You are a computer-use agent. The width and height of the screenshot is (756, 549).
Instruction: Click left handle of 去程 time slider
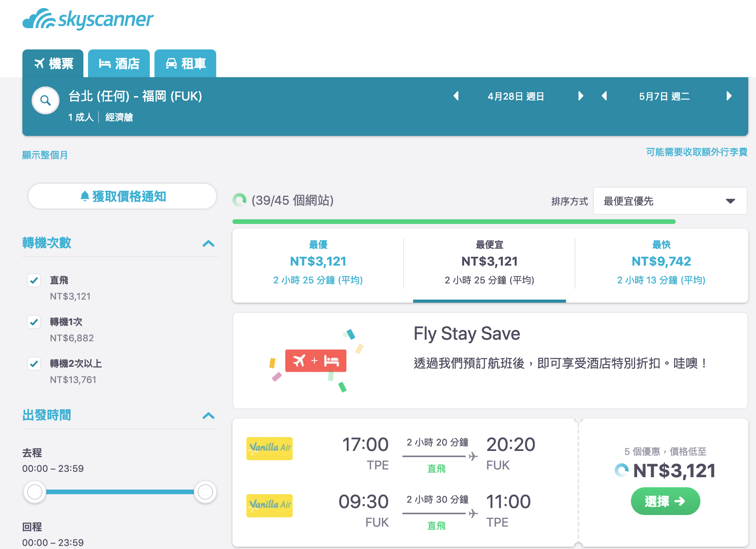point(35,492)
